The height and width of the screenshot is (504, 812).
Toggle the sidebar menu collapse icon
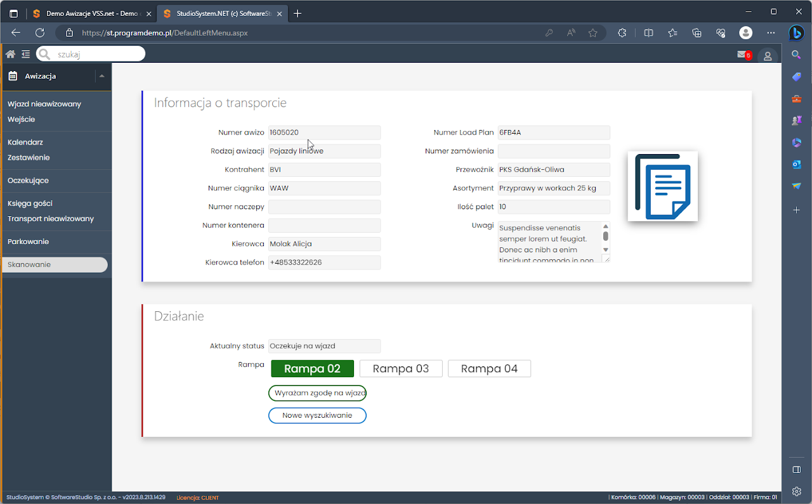(x=25, y=55)
